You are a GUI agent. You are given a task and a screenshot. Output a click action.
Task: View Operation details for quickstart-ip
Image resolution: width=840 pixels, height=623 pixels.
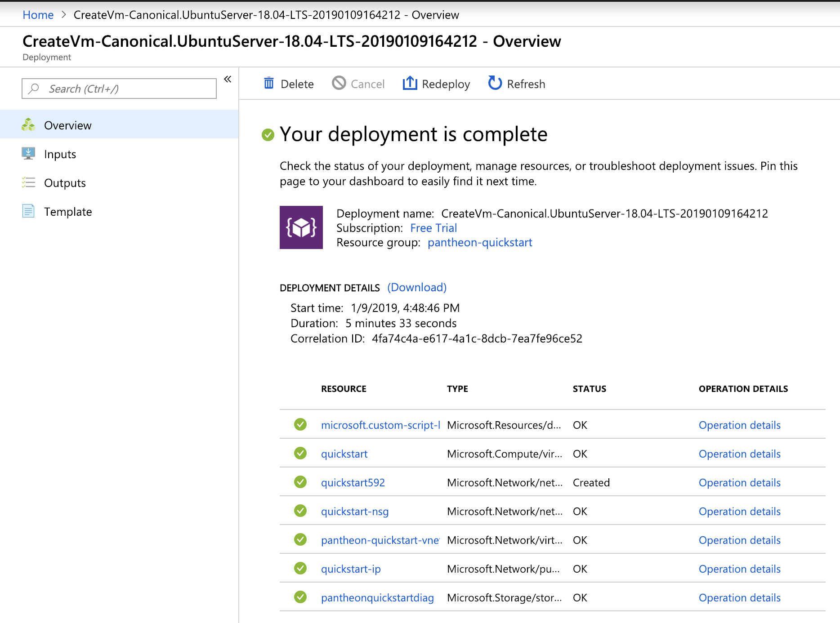point(739,569)
